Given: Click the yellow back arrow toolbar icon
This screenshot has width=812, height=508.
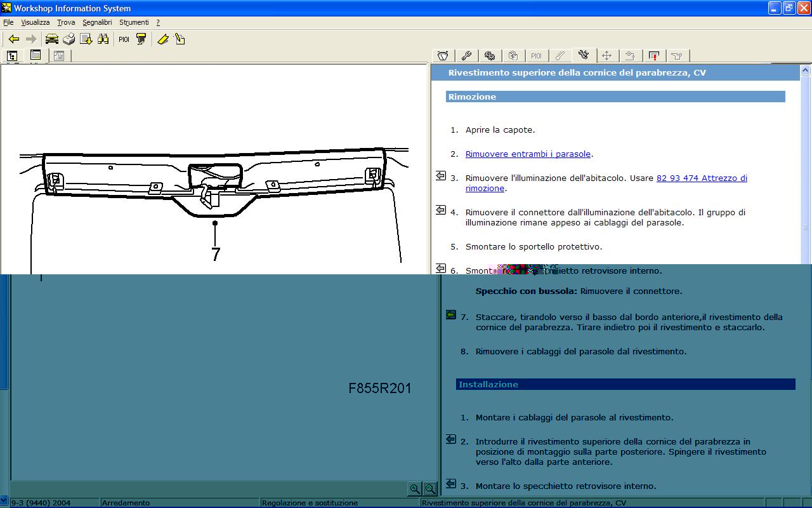Looking at the screenshot, I should click(13, 39).
